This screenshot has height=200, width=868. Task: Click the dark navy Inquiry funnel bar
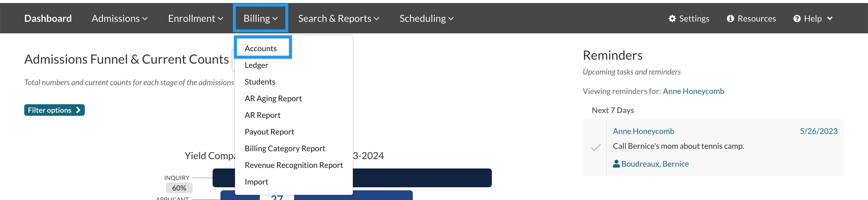pyautogui.click(x=421, y=178)
